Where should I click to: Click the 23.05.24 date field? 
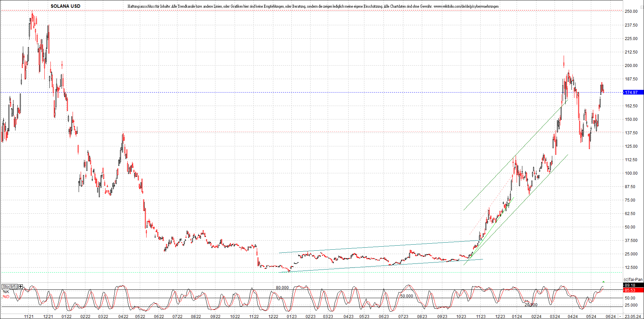click(633, 316)
